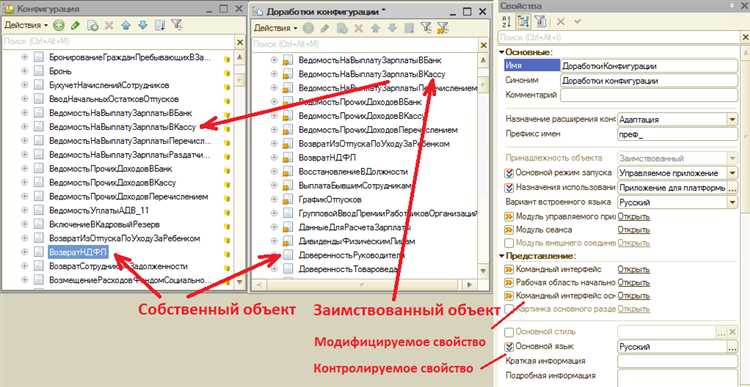
Task: Toggle the Рабочая область начальной страницы marker
Action: tap(509, 283)
